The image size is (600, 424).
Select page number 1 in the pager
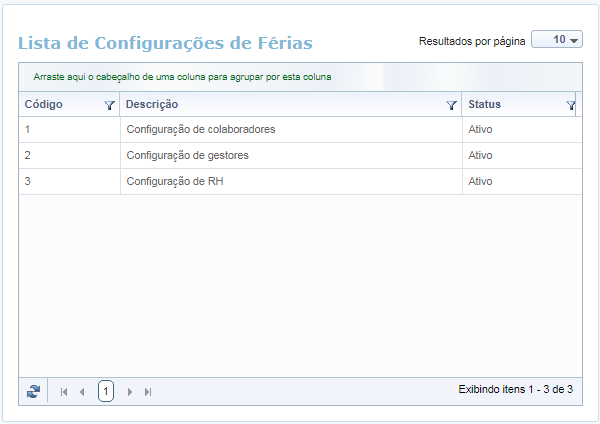(x=106, y=392)
